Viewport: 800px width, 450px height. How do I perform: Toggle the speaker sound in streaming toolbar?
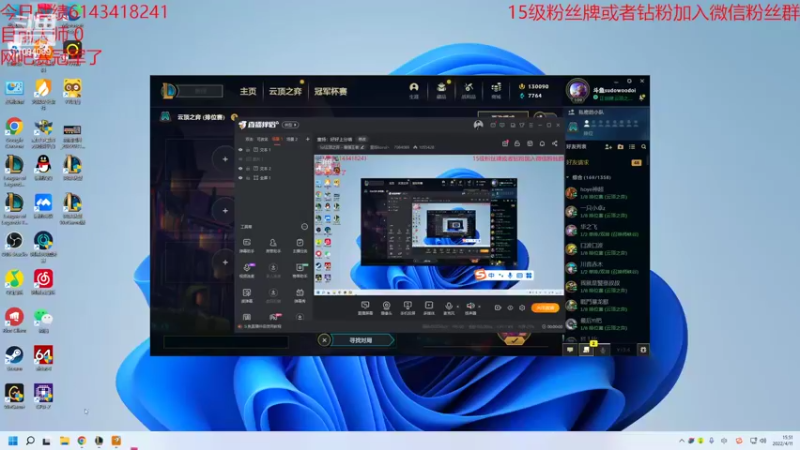click(470, 308)
